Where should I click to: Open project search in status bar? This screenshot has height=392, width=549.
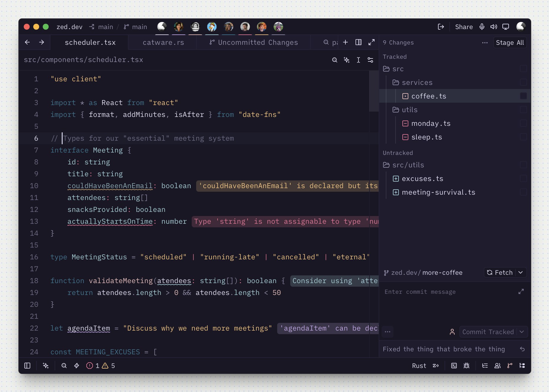click(x=64, y=366)
